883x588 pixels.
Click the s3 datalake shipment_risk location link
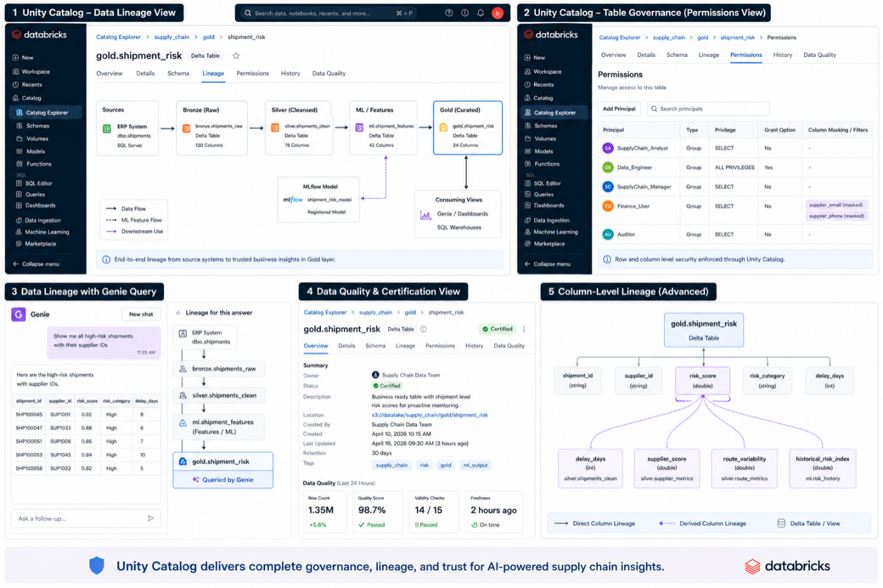pos(430,415)
